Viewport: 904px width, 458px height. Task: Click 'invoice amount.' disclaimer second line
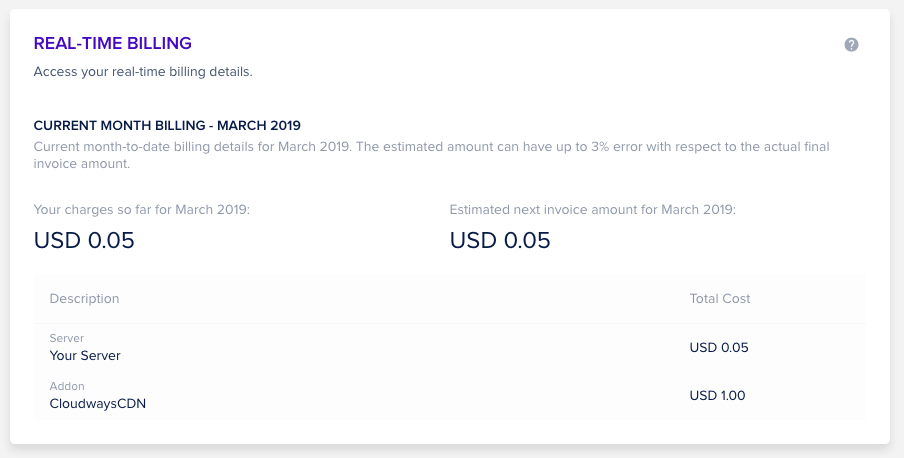click(81, 164)
